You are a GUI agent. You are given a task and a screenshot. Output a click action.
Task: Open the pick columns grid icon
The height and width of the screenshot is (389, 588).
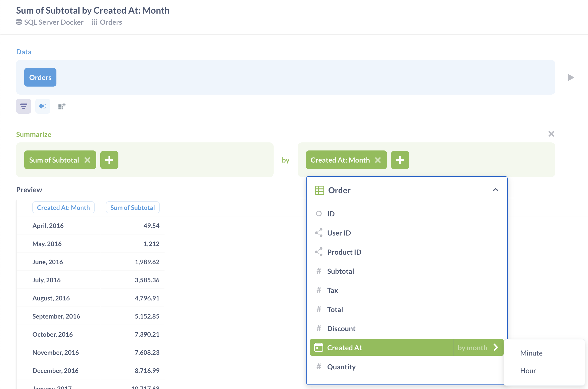pos(61,106)
